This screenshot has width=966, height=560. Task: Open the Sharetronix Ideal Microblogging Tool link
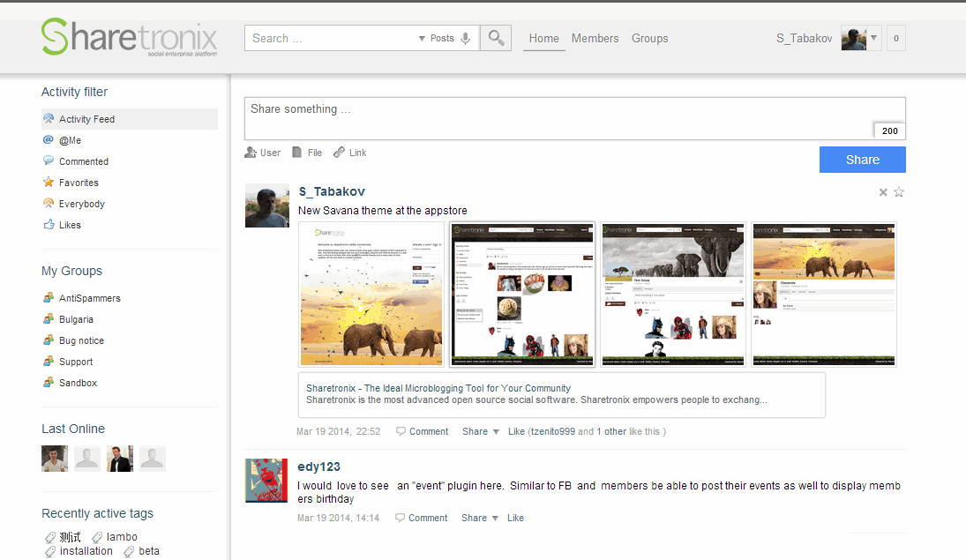point(438,388)
